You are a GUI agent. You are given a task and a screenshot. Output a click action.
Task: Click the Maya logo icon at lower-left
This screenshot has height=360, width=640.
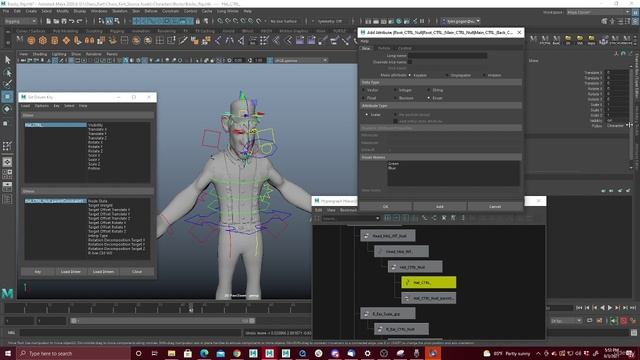(x=7, y=293)
